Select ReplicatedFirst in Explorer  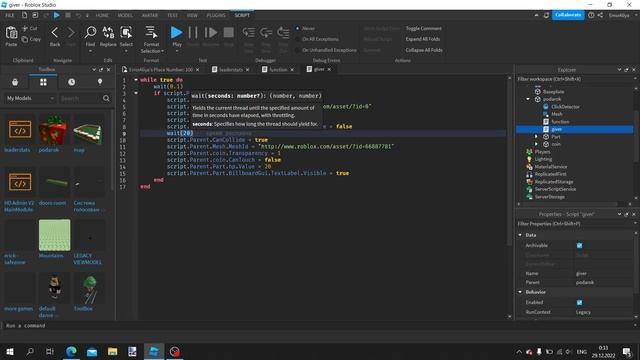click(551, 174)
